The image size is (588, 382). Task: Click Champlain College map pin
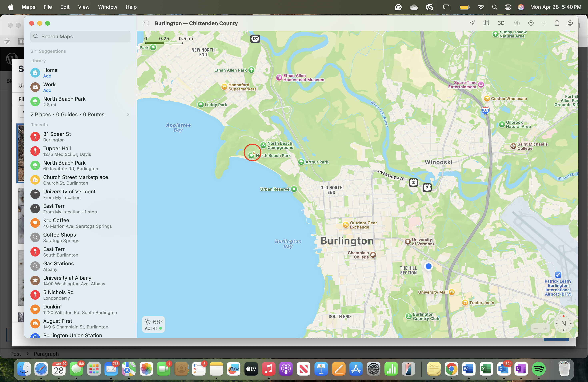pos(373,255)
